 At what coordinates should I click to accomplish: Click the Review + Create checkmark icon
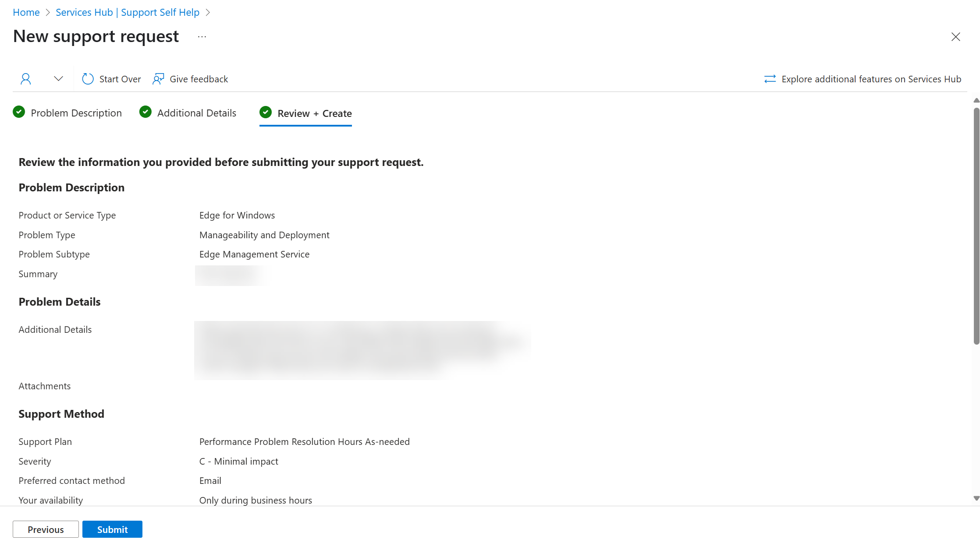point(266,113)
